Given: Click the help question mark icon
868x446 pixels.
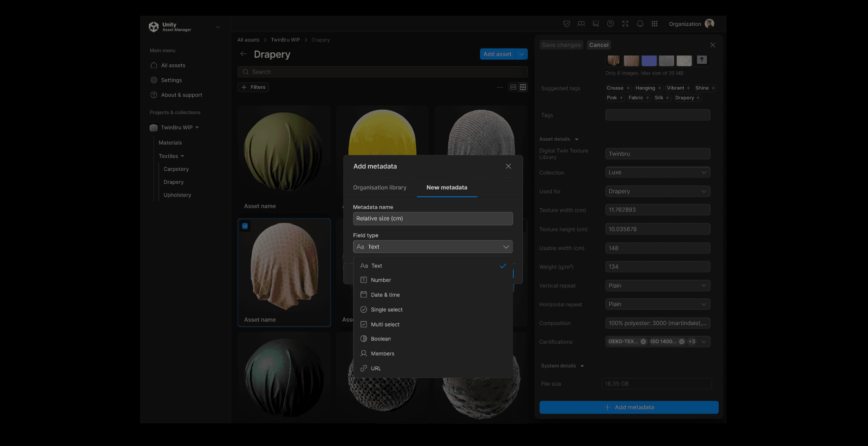Looking at the screenshot, I should pos(611,24).
